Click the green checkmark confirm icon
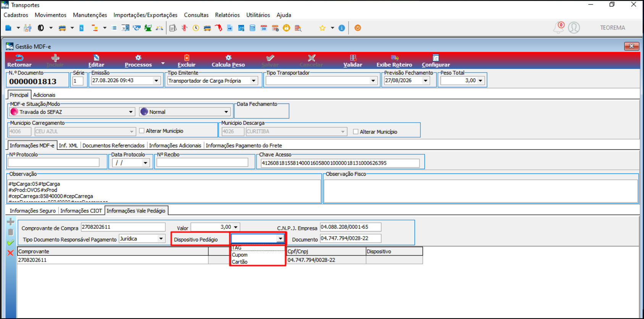This screenshot has width=644, height=319. pos(10,242)
